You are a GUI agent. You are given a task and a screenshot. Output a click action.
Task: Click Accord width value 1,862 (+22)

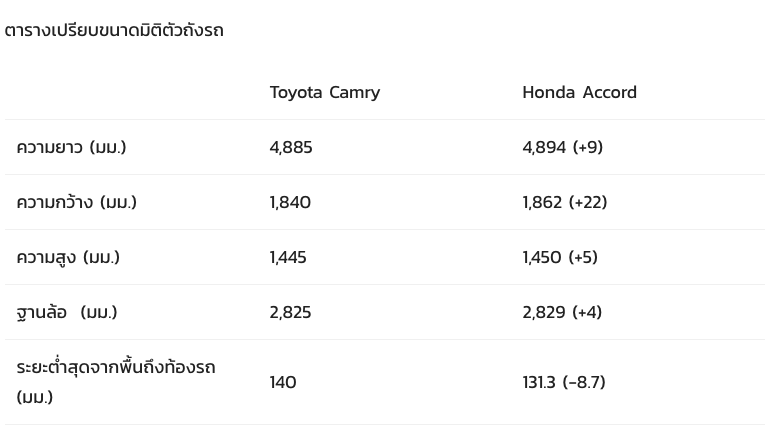(564, 202)
